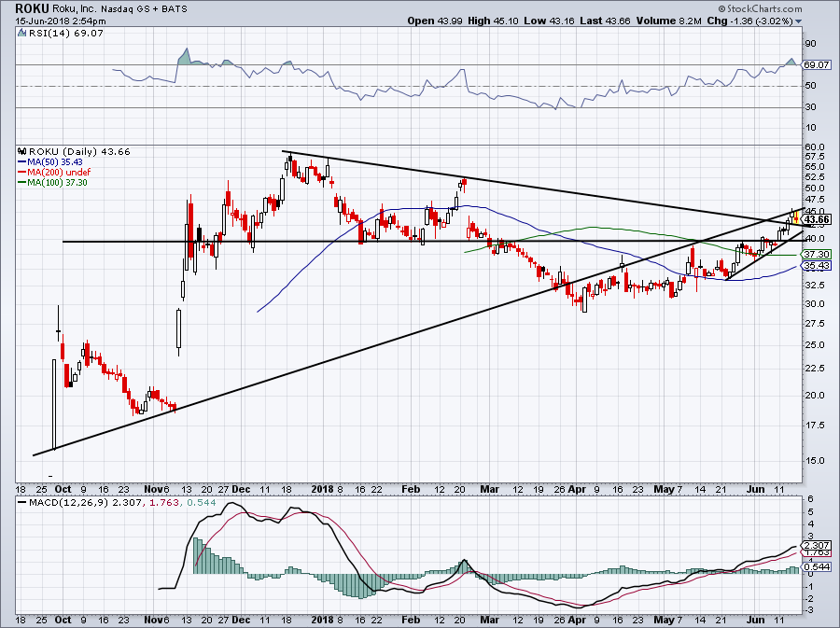Image resolution: width=840 pixels, height=628 pixels.
Task: Click the 'Dec' label on the upper date axis
Action: pyautogui.click(x=241, y=489)
